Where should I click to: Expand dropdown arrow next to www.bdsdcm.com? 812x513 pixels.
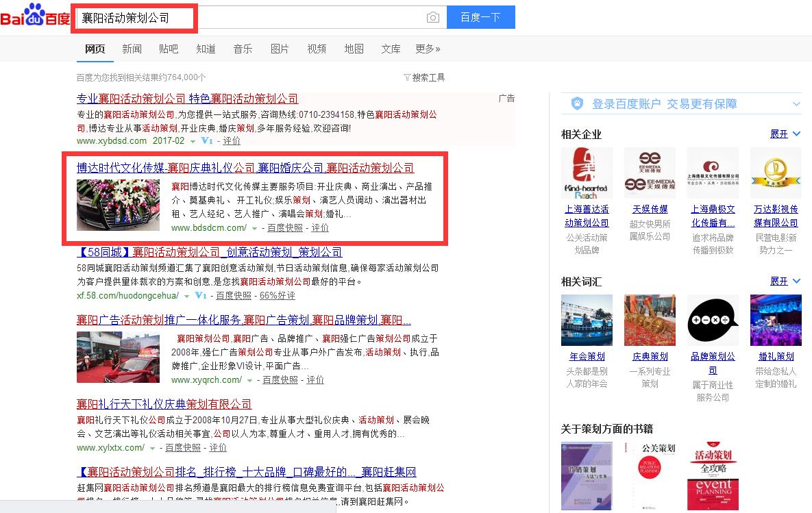254,228
